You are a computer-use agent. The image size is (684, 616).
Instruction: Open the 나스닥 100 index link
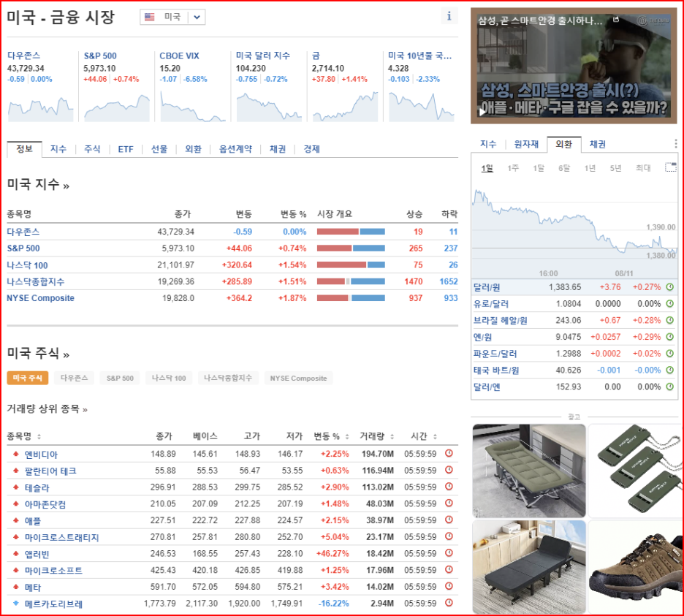click(27, 265)
